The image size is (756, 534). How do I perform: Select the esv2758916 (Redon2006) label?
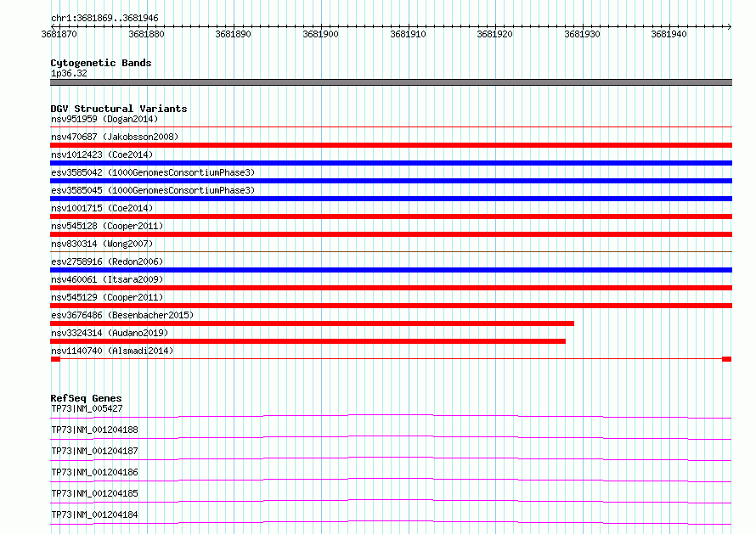click(x=107, y=261)
